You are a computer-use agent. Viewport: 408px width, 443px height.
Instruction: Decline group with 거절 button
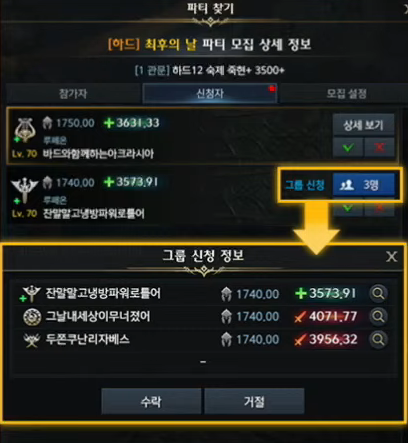(254, 401)
